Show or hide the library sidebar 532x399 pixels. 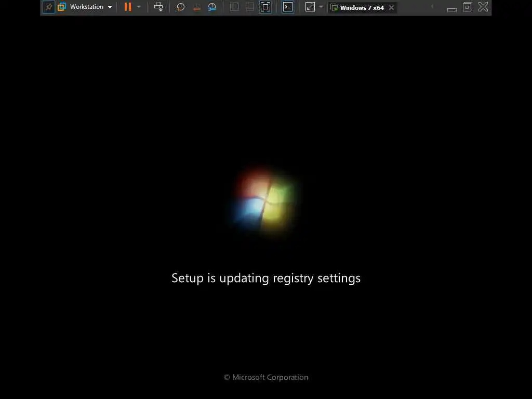click(x=234, y=7)
